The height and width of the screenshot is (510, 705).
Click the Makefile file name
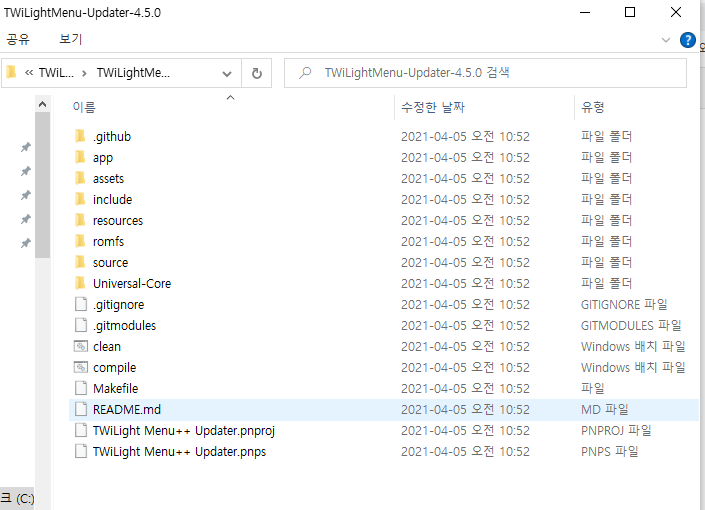click(x=116, y=388)
